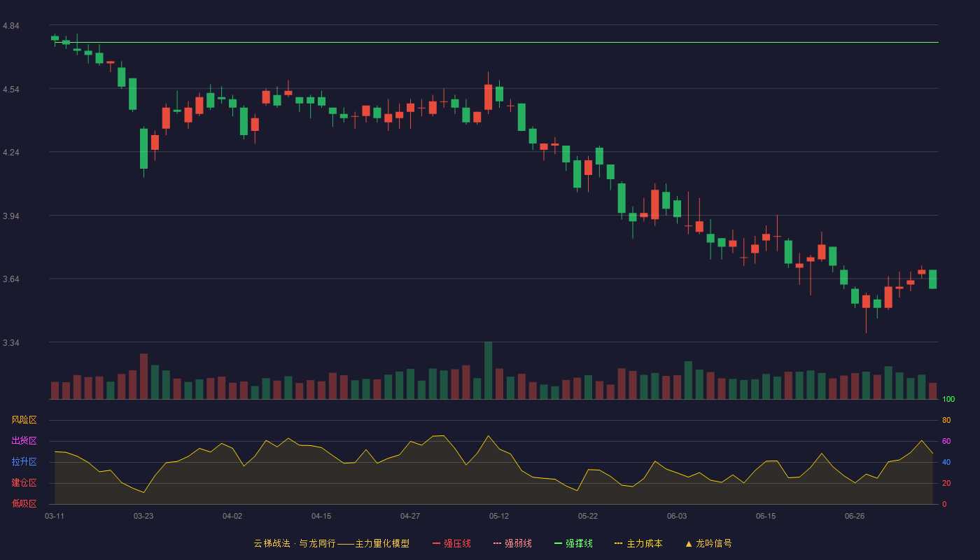The width and height of the screenshot is (980, 560).
Task: Toggle the 强撑线 green legend marker
Action: [x=558, y=543]
